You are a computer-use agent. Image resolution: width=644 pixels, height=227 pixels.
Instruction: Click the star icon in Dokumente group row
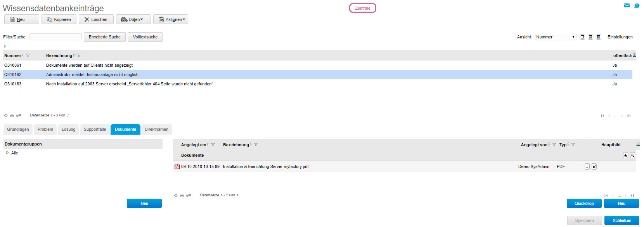point(625,155)
